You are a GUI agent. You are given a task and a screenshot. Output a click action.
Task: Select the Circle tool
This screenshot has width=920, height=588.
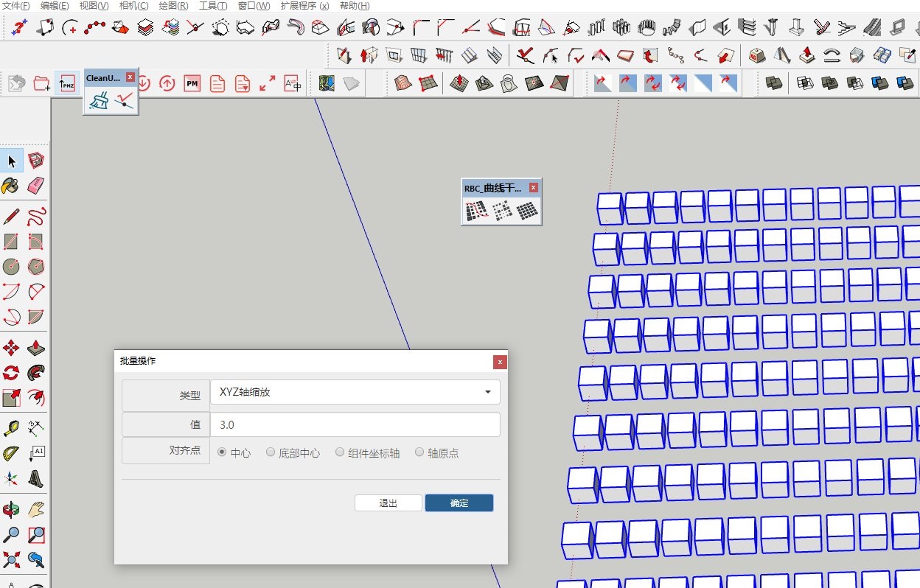click(x=11, y=267)
